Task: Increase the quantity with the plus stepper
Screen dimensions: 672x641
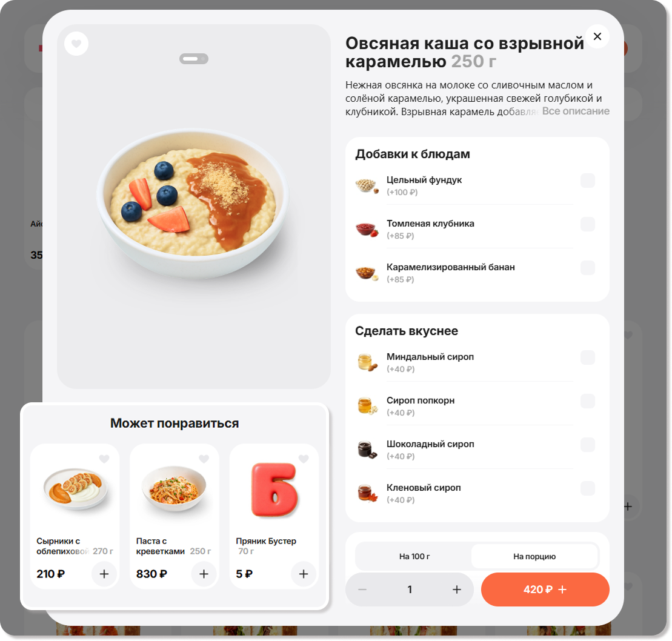Action: 457,590
